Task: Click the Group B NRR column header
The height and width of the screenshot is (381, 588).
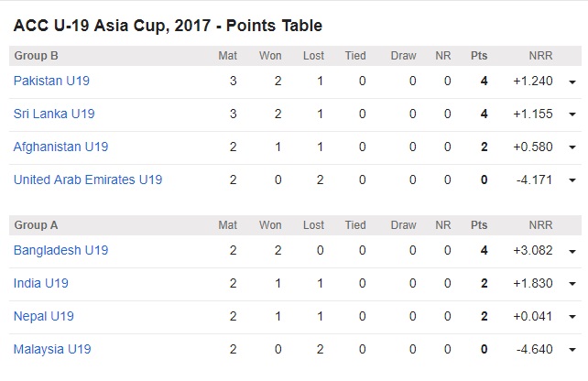Action: [x=540, y=56]
